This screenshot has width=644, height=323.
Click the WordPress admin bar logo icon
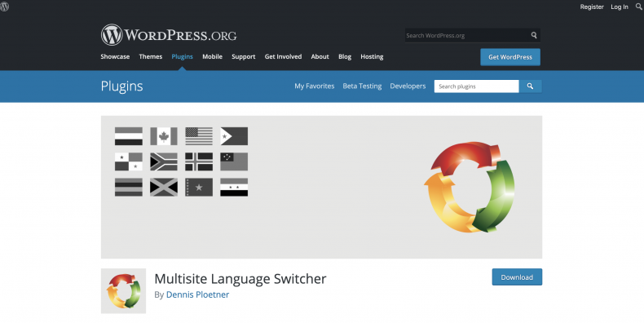tap(4, 7)
